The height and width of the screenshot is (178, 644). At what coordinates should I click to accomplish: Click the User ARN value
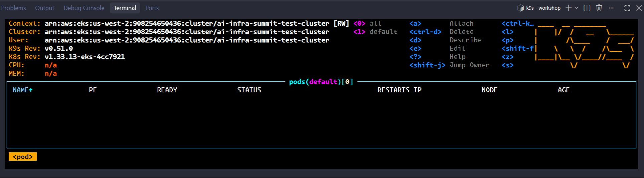coord(187,40)
